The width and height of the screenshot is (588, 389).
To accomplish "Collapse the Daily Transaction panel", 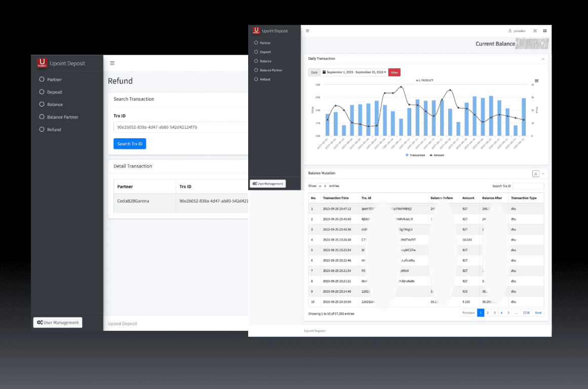I will click(543, 58).
